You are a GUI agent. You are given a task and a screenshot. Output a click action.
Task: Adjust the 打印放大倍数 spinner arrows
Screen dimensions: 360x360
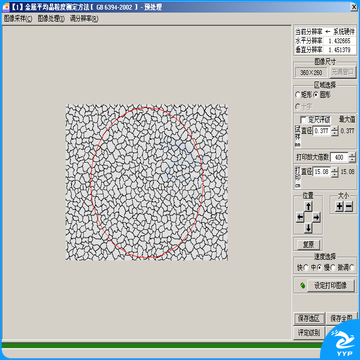click(x=352, y=157)
